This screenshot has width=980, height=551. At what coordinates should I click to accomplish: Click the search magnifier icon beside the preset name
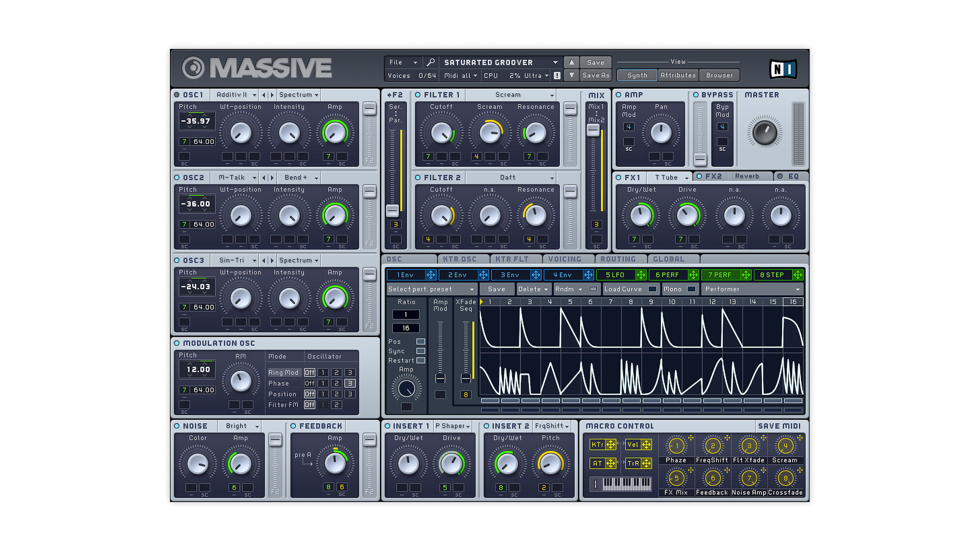431,62
